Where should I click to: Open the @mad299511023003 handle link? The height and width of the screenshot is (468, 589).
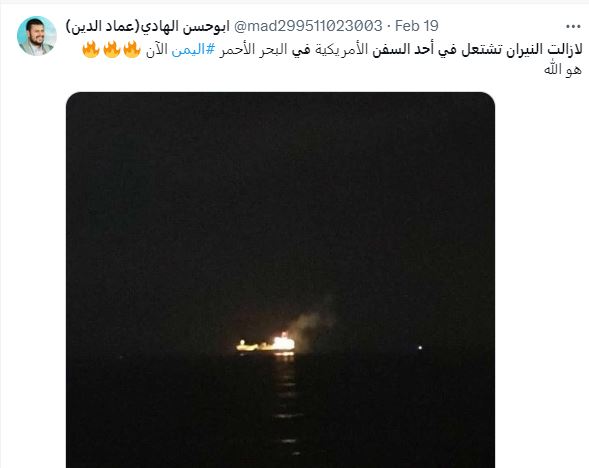(308, 26)
